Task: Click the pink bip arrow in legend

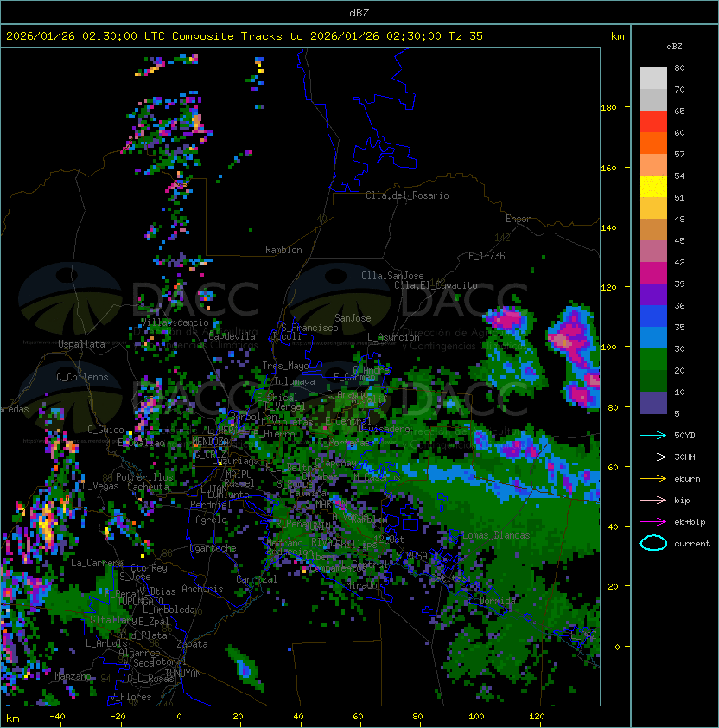Action: click(653, 500)
